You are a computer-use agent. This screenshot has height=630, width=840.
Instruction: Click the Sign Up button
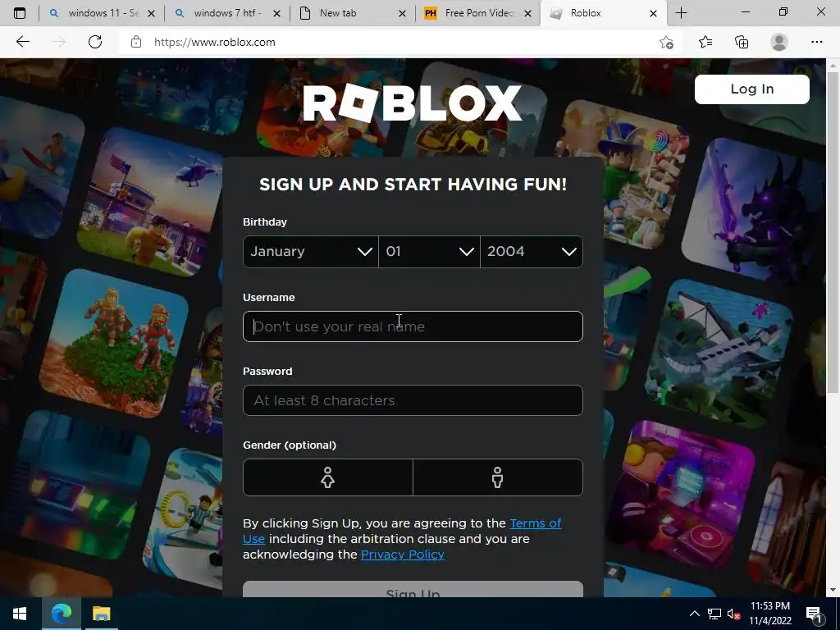tap(413, 590)
